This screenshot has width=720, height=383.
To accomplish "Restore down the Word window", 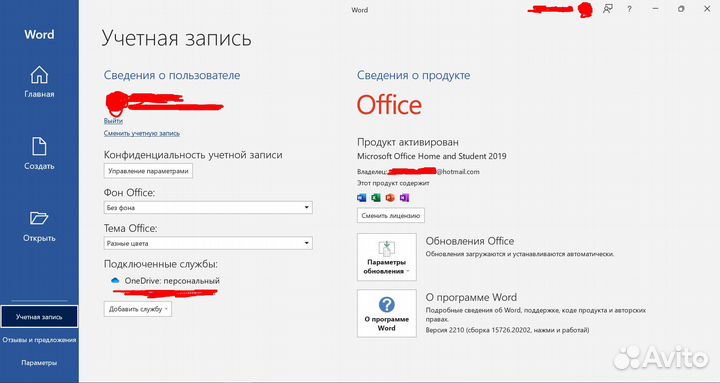I will [681, 9].
